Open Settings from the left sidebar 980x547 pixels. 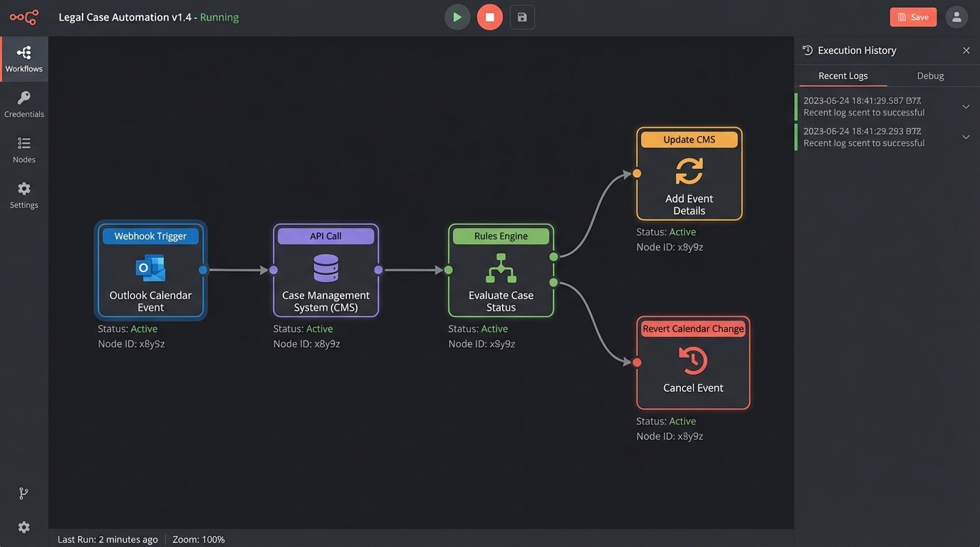tap(24, 194)
